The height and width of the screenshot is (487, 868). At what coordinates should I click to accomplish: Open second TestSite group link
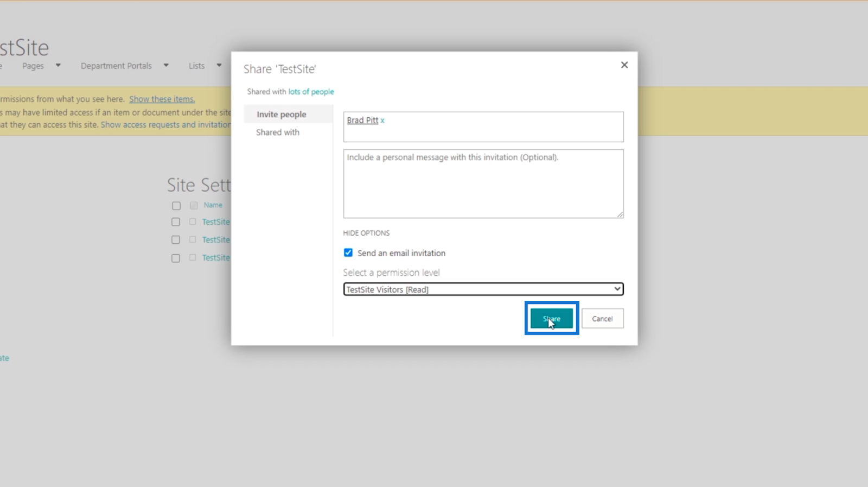pos(216,240)
